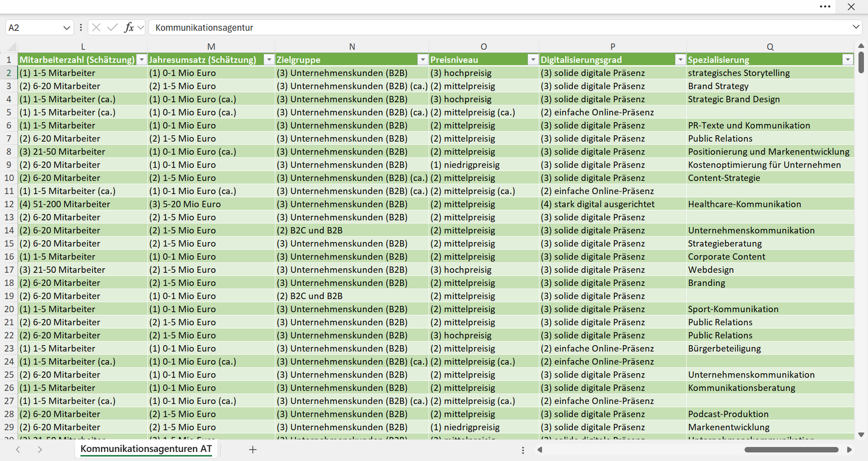Add a new sheet with plus icon
This screenshot has height=461, width=868.
(x=253, y=450)
